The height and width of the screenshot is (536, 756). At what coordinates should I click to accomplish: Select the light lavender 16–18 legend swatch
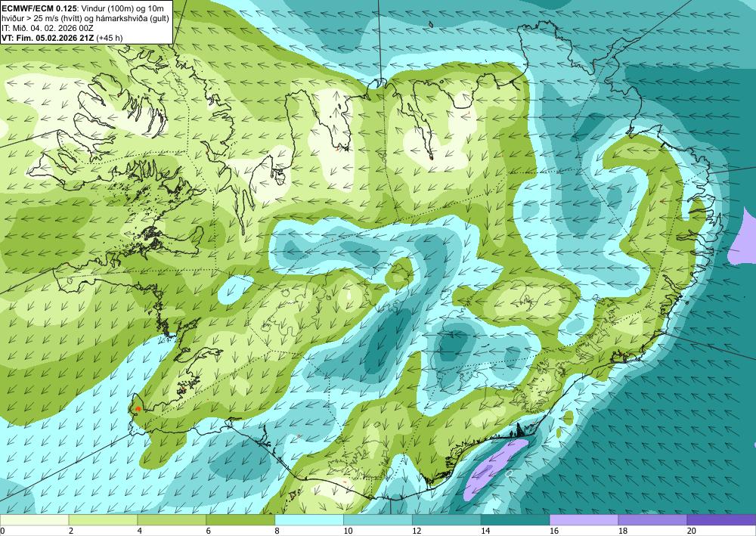584,520
